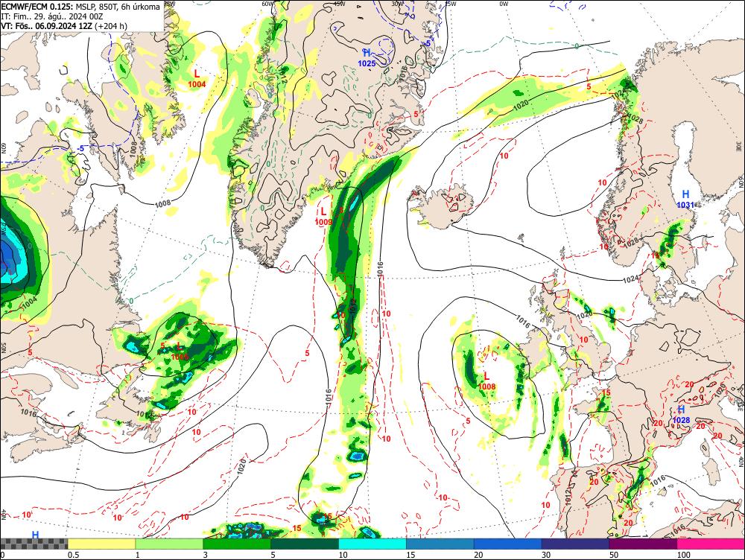Select the pink above-100 legend swatch
Viewport: 745px width, 560px height.
(x=711, y=544)
